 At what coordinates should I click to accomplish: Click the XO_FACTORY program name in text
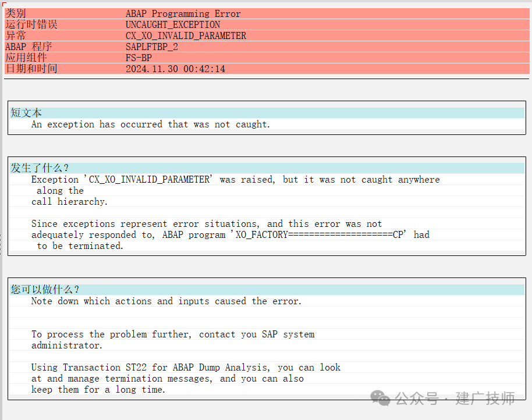point(320,234)
